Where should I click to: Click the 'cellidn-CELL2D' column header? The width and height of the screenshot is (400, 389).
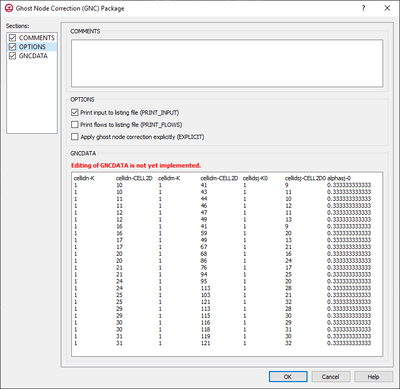click(x=134, y=178)
